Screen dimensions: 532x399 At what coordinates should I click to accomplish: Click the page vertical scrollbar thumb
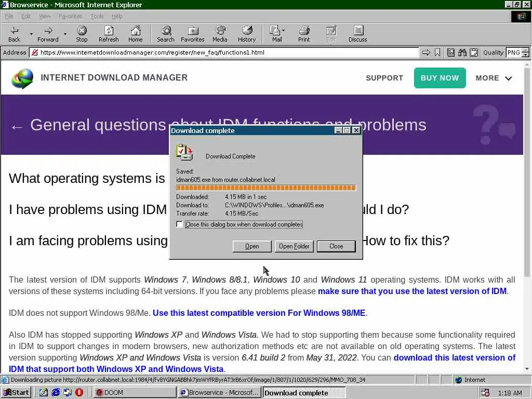coord(527,171)
